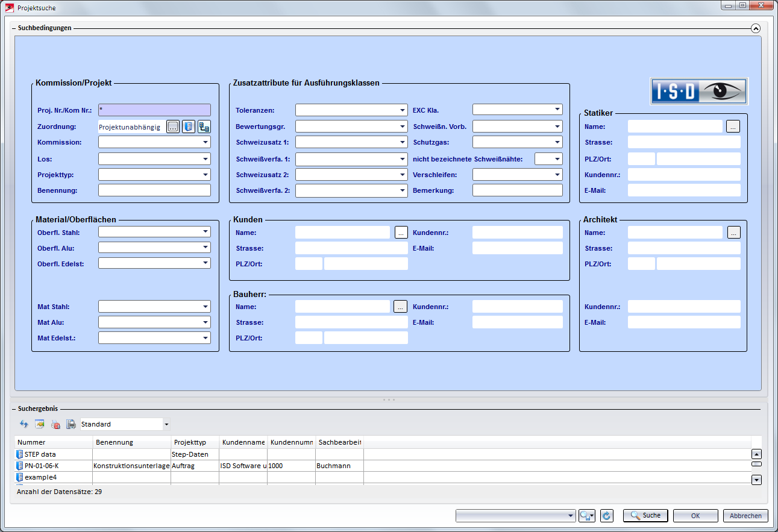The image size is (778, 532).
Task: Confirm with the OK button
Action: (x=695, y=516)
